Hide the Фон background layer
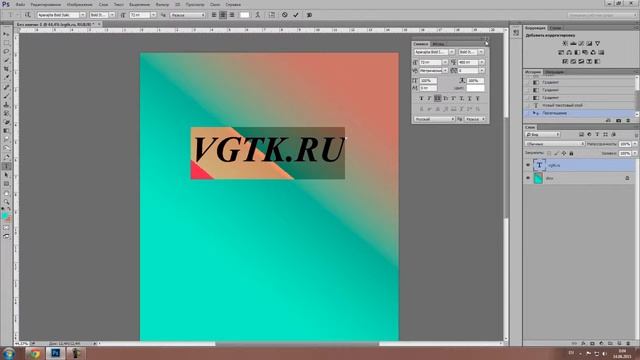This screenshot has height=360, width=640. [528, 178]
